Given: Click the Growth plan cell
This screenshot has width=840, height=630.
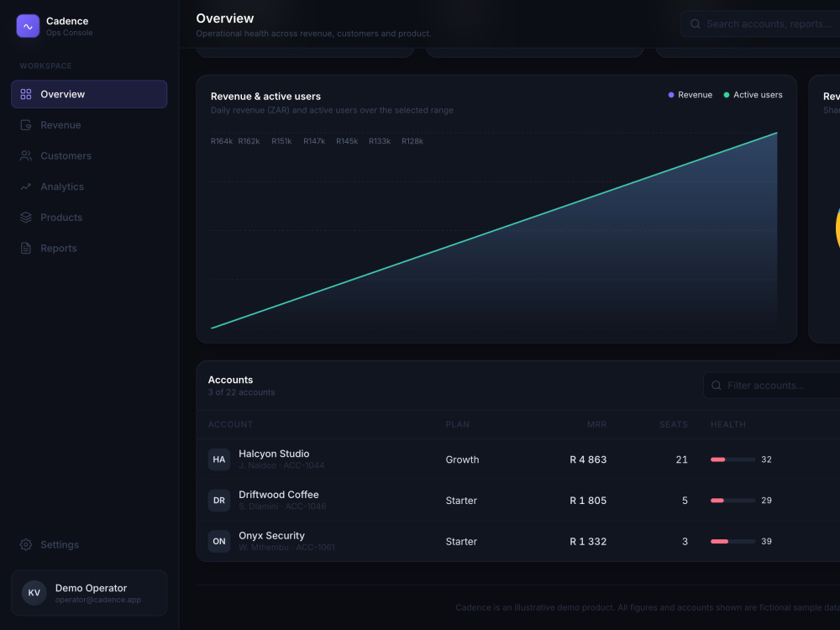Looking at the screenshot, I should 462,459.
